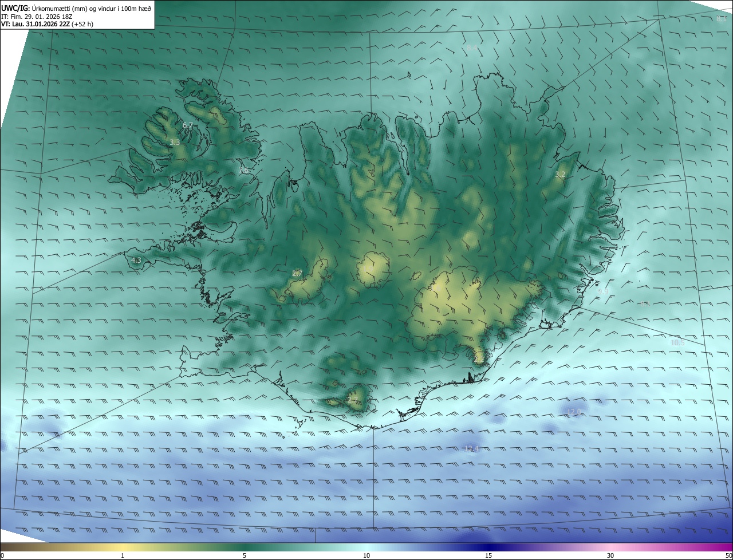Click the 3.2 value label in the northeast

560,174
